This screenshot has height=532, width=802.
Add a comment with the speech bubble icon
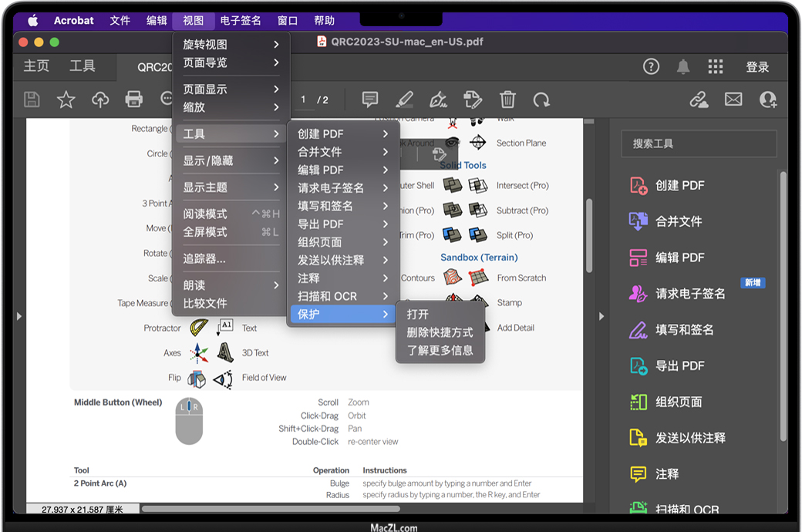click(x=370, y=99)
